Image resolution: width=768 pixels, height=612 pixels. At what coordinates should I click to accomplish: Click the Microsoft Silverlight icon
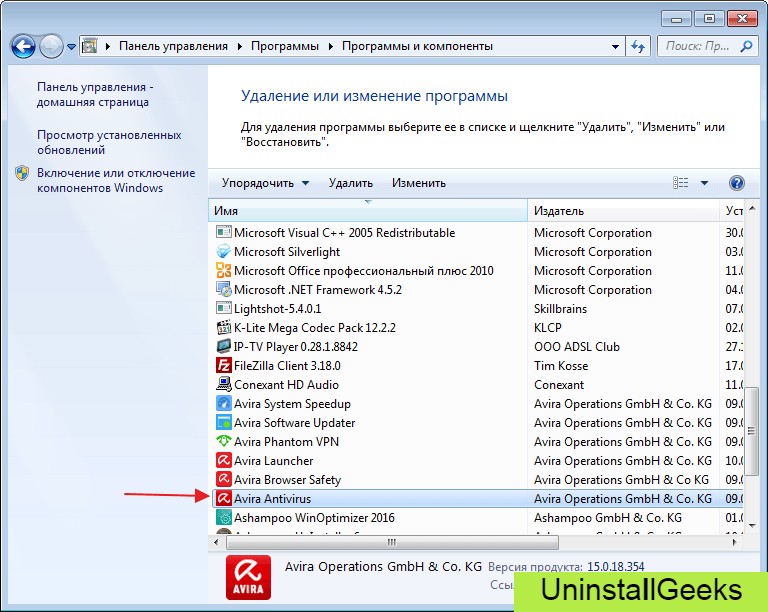click(x=223, y=251)
